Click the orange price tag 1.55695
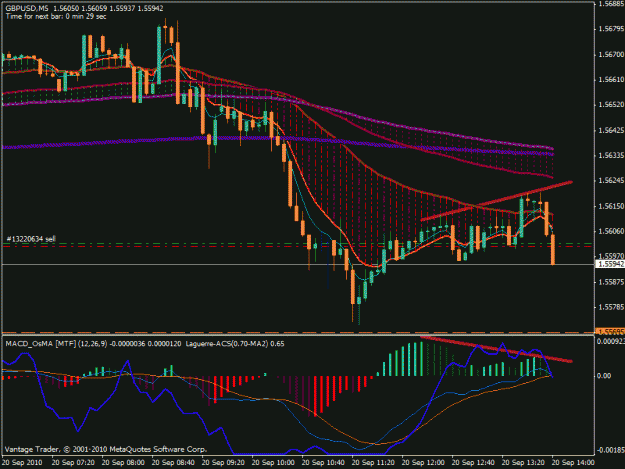Viewport: 625px width, 469px height. pos(610,332)
